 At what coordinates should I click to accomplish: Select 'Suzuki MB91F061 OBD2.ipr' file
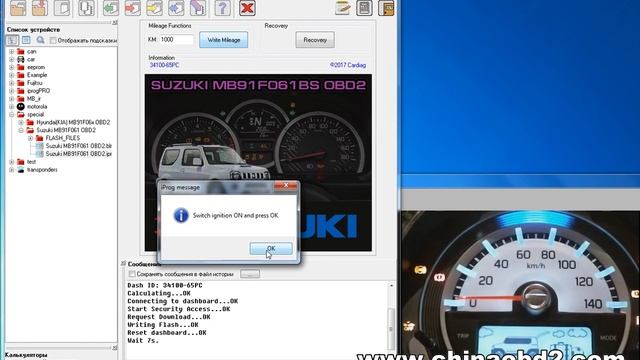(78, 154)
